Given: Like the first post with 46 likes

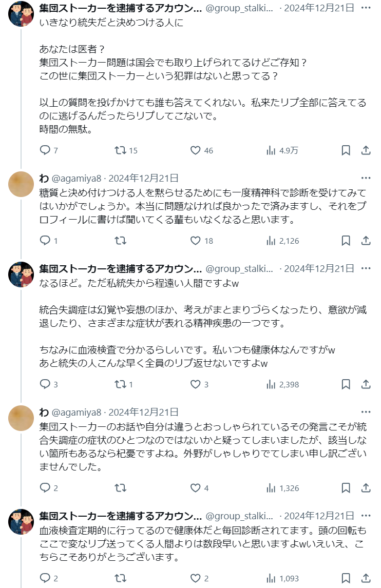Looking at the screenshot, I should click(x=196, y=150).
